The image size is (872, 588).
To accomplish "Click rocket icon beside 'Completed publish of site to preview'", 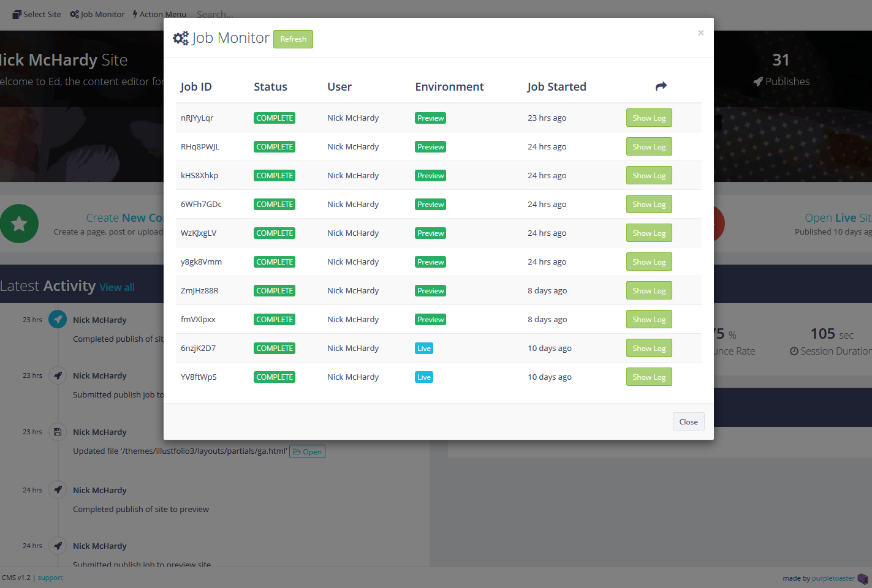I will 58,490.
